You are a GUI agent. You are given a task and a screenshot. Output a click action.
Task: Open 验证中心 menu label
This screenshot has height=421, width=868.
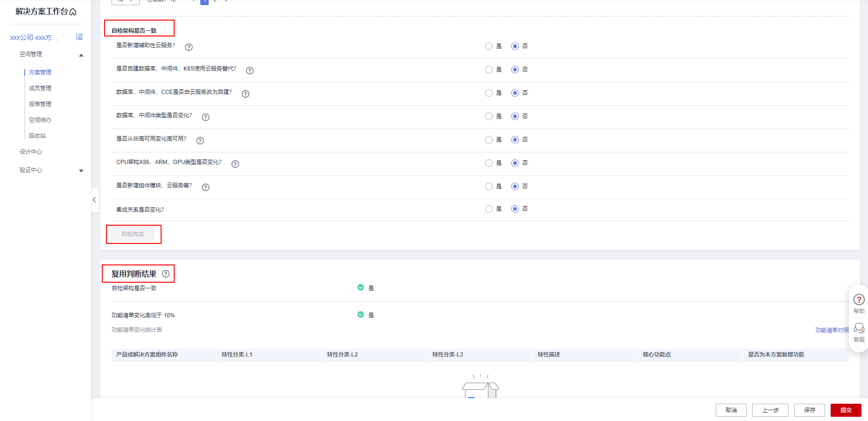coord(31,170)
